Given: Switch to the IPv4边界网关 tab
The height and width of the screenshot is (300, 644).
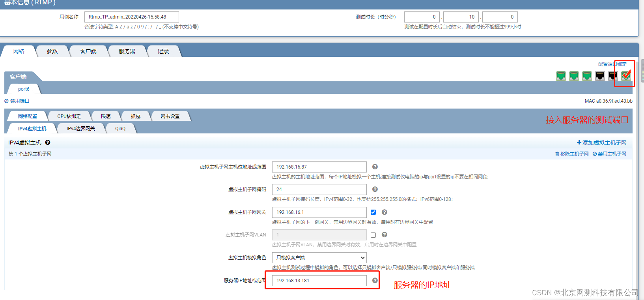Looking at the screenshot, I should pos(81,129).
